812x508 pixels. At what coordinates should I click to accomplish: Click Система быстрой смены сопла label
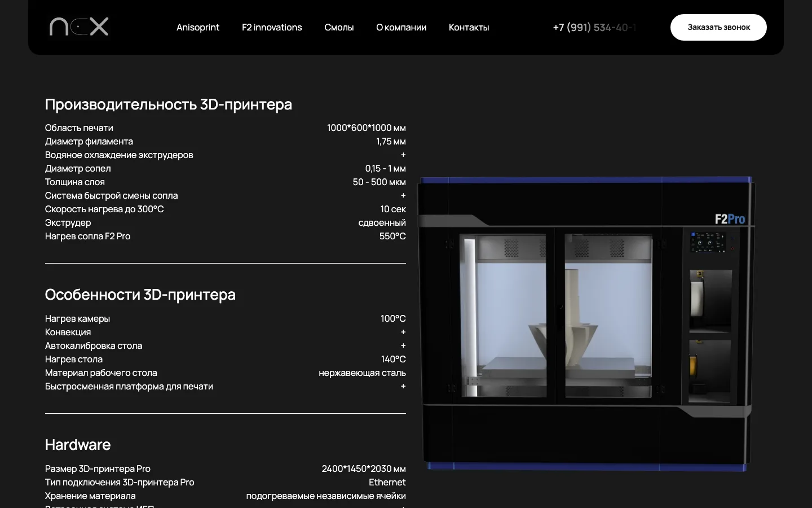(112, 195)
